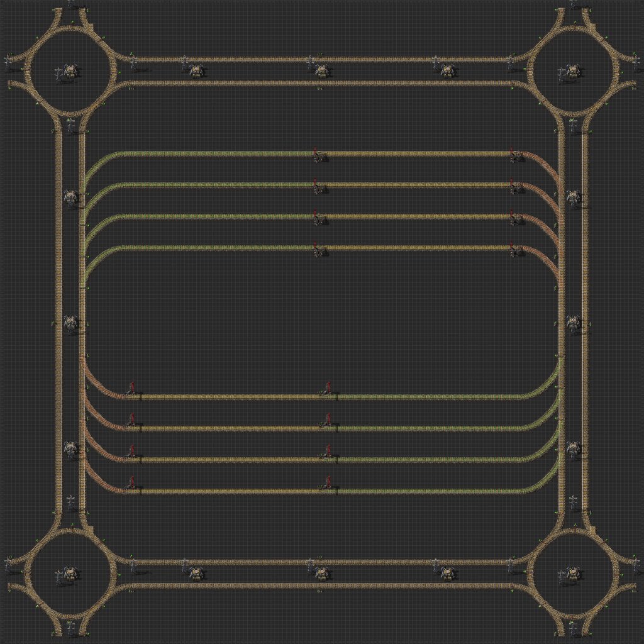This screenshot has width=644, height=644.
Task: Select the lowest roboport in the right vertical corridor
Action: pos(574,448)
